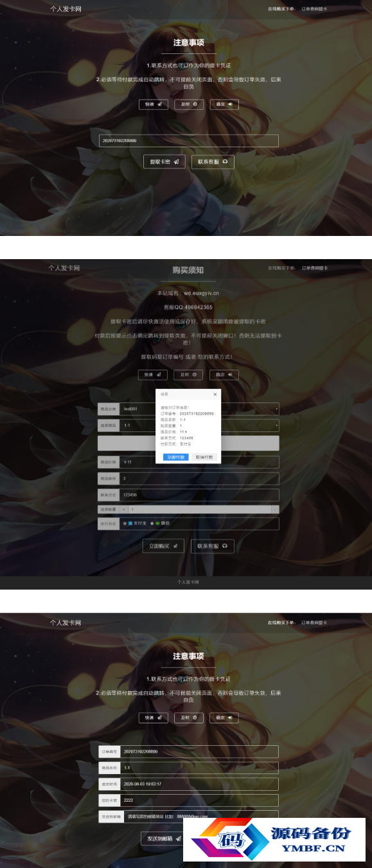
Task: Click paper plane icon on 发送到邮箱 button
Action: [178, 838]
